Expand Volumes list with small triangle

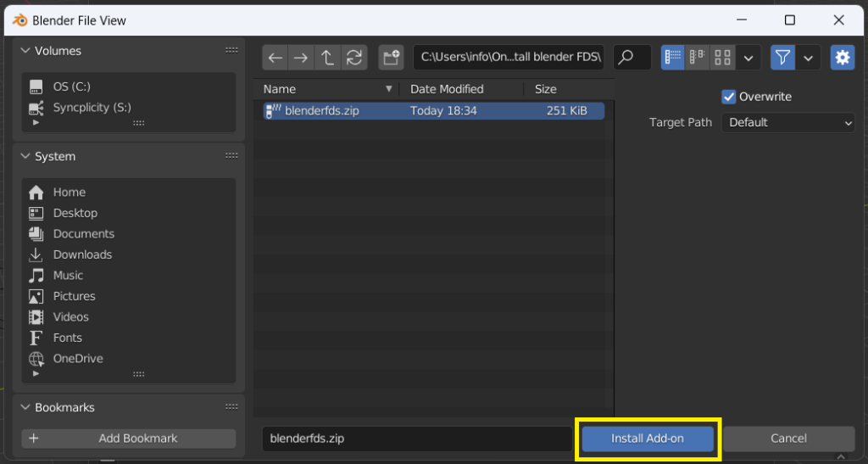point(36,122)
